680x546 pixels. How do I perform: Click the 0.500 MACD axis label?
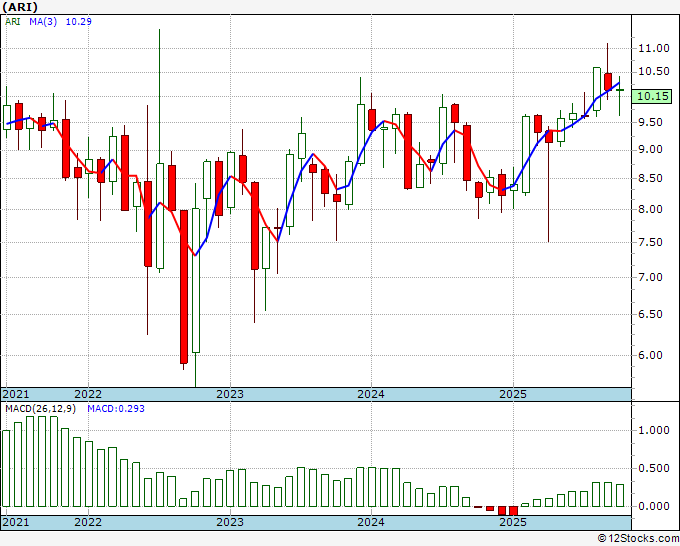click(654, 468)
